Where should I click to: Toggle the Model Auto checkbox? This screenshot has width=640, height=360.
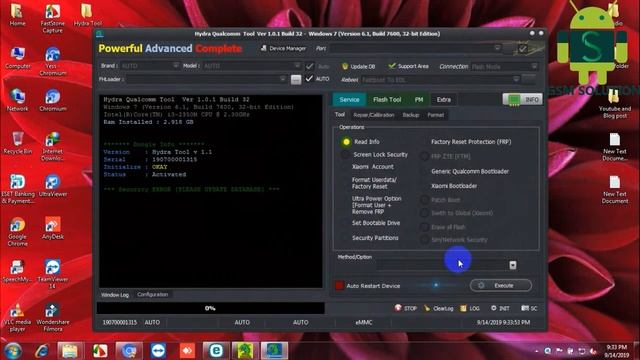(x=310, y=66)
